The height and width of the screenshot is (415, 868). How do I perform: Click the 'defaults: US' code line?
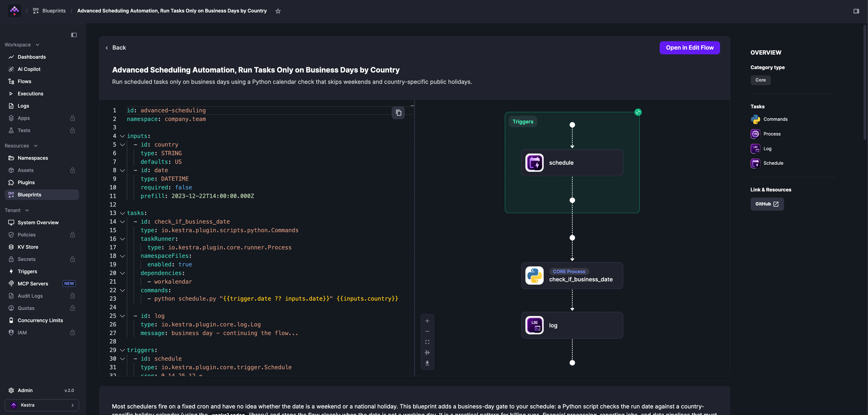pyautogui.click(x=161, y=162)
